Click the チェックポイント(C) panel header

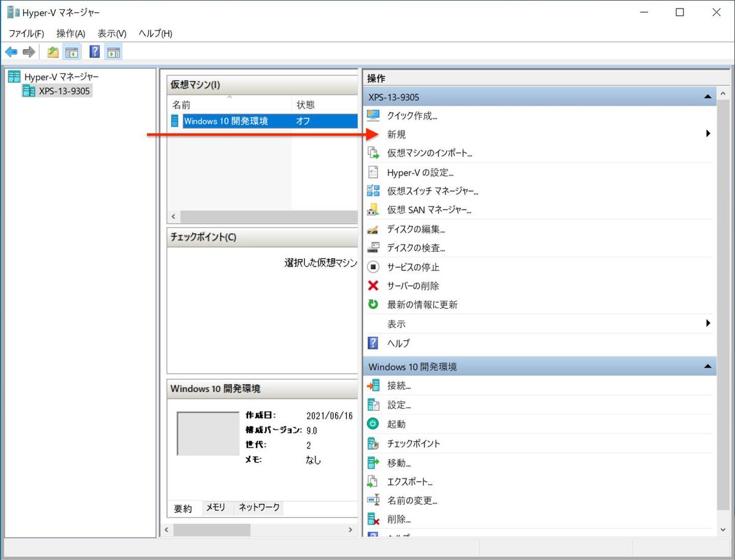(x=262, y=237)
